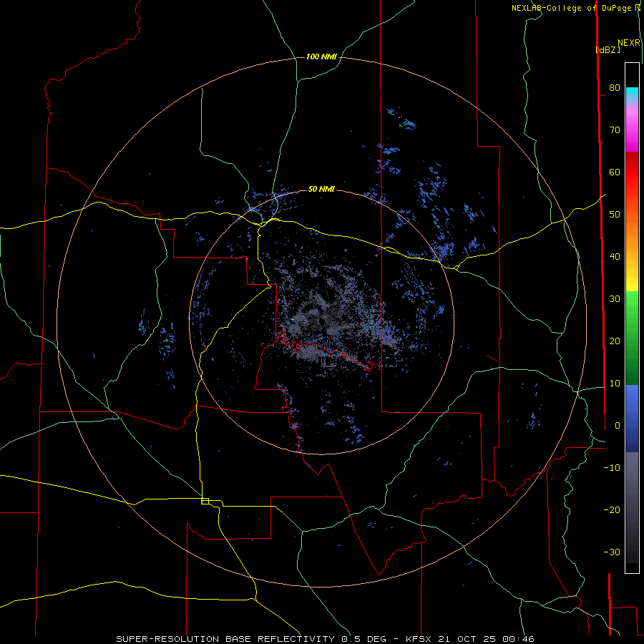Click the cyan segment of the color bar
This screenshot has width=644, height=644.
click(632, 94)
